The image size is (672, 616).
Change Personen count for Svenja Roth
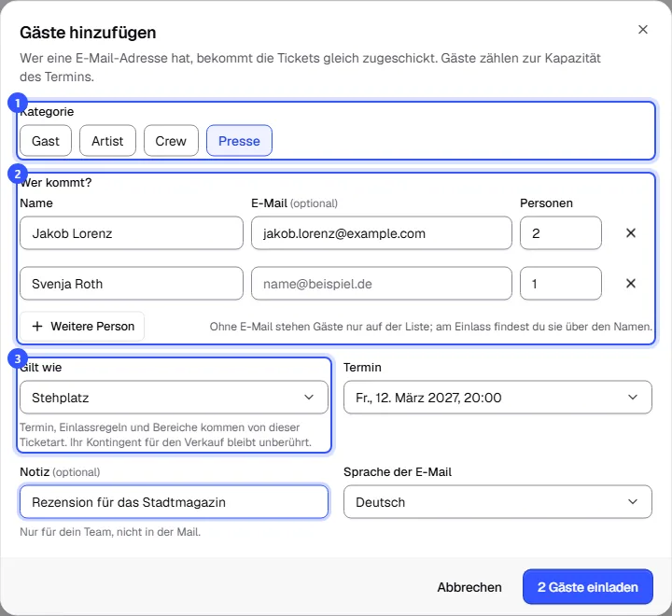click(x=561, y=284)
